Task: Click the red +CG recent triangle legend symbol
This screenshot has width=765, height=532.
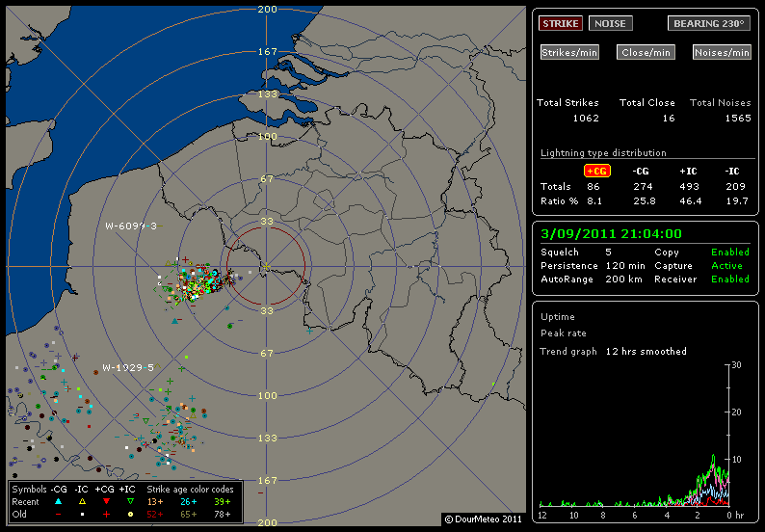Action: click(106, 502)
